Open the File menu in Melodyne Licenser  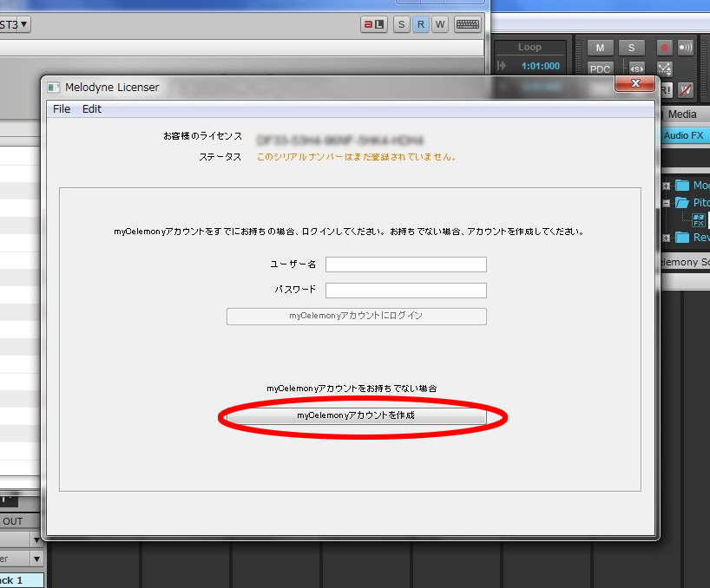point(62,109)
